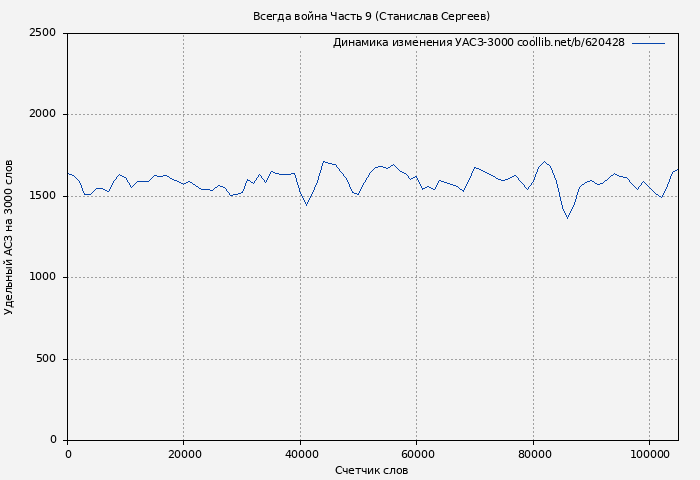This screenshot has height=480, width=700.
Task: Click the 2000 tick label on y-axis
Action: tap(42, 114)
